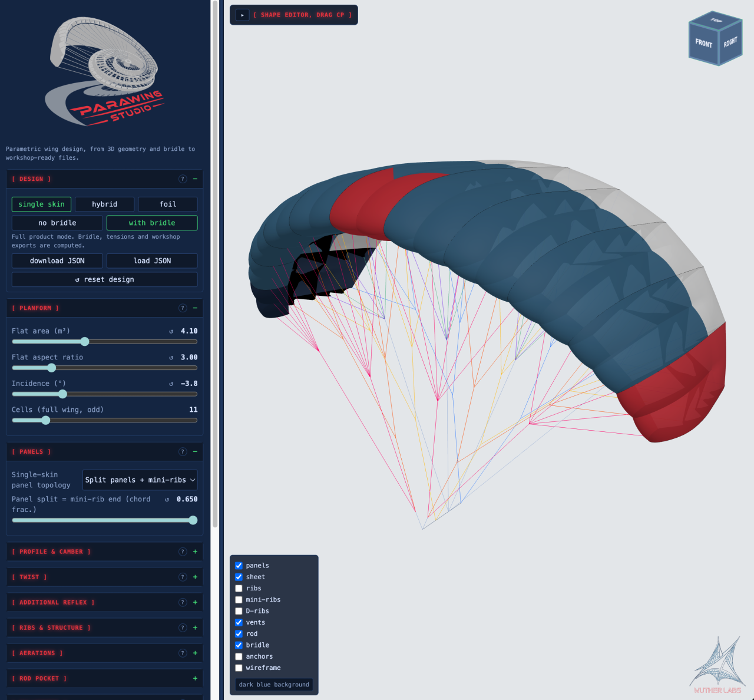Open help for the DESIGN section
The height and width of the screenshot is (700, 754).
[183, 179]
